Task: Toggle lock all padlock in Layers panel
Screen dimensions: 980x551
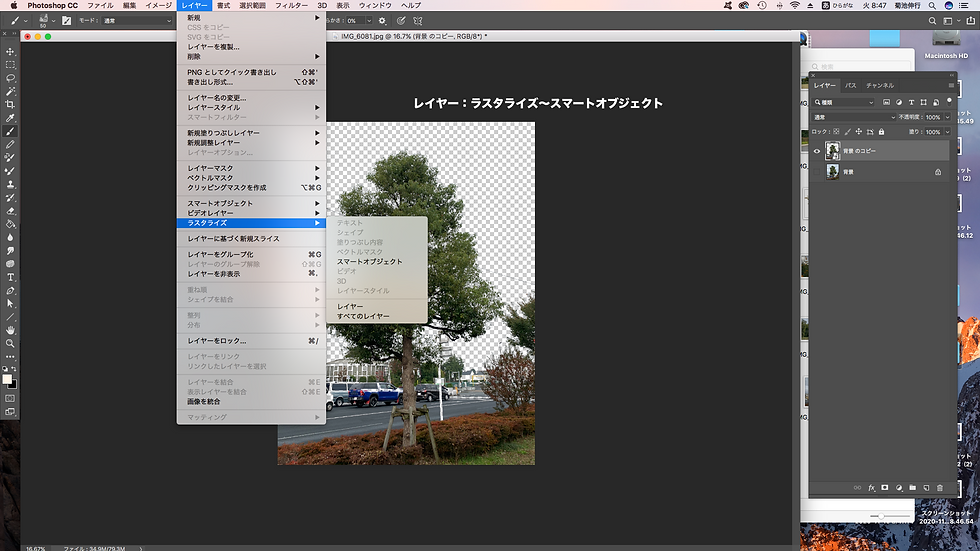Action: pos(881,132)
